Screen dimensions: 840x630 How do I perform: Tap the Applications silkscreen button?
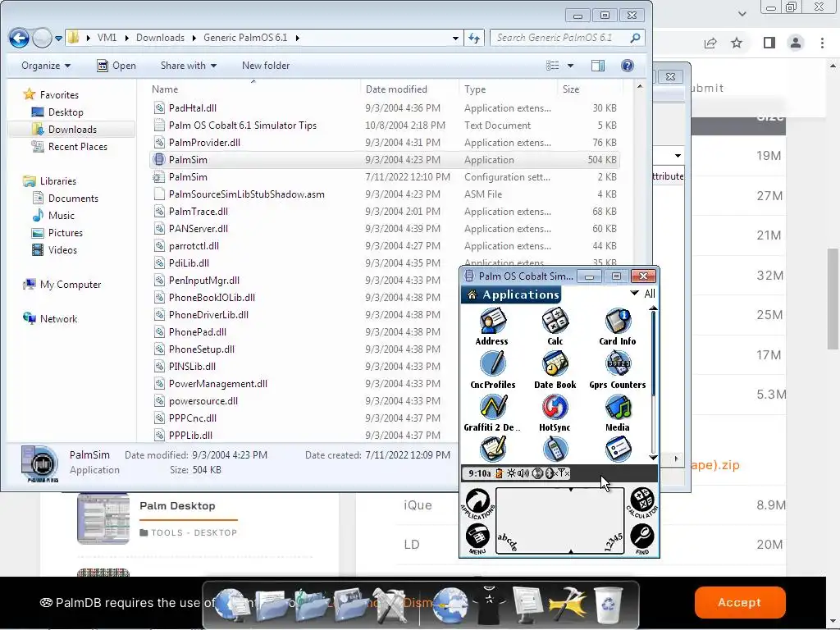point(477,503)
